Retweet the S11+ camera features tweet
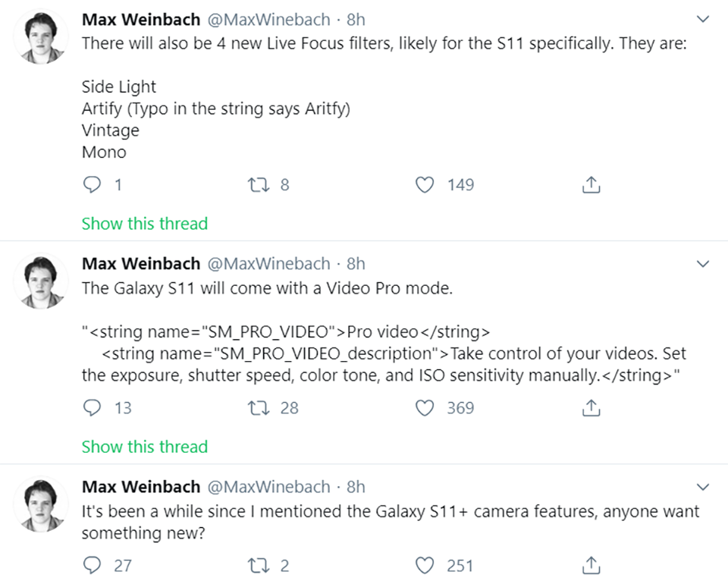This screenshot has width=728, height=587. [x=259, y=565]
